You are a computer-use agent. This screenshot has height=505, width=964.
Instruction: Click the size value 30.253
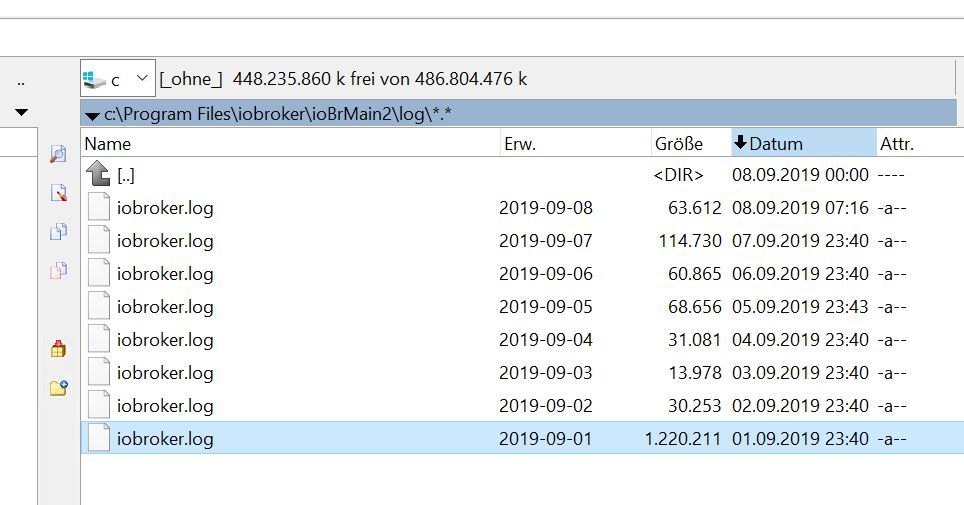pyautogui.click(x=695, y=405)
